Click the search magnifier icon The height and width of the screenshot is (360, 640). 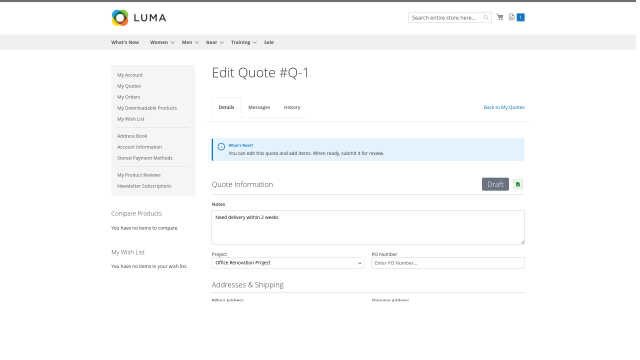point(486,18)
